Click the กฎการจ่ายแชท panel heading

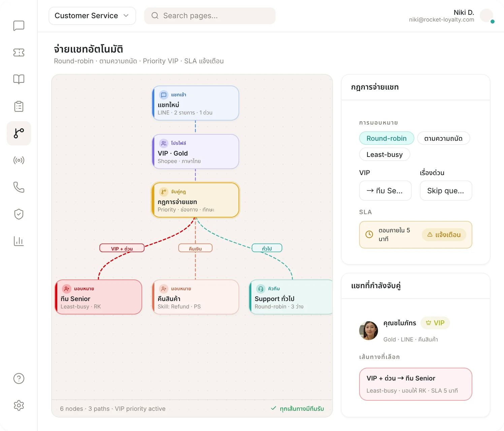point(375,87)
